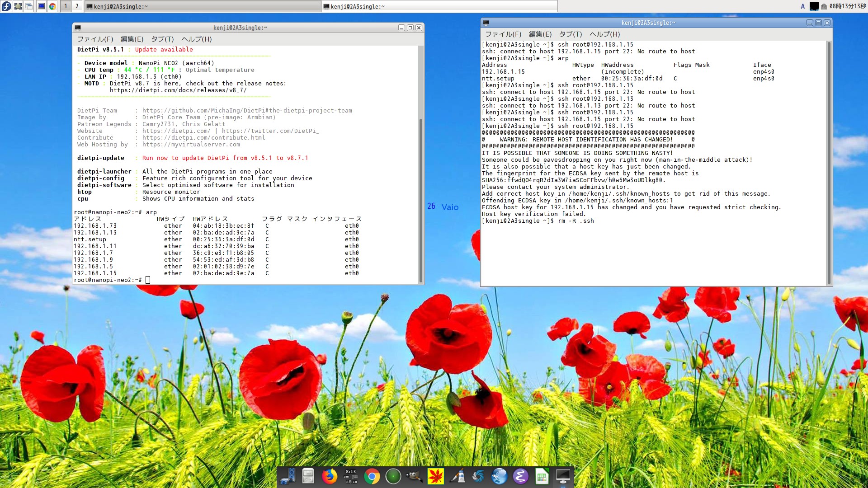The height and width of the screenshot is (488, 868).
Task: Open 編集(E) menu in left terminal
Action: [x=132, y=39]
